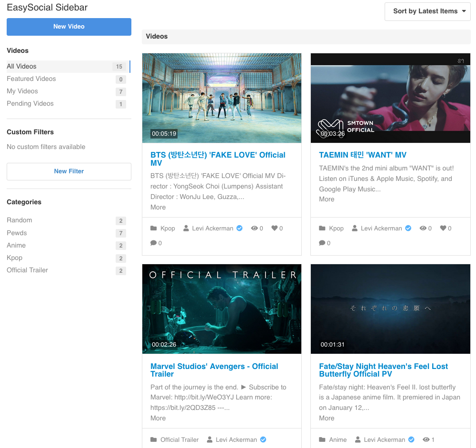Click verified badge on Avengers card author

coord(263,439)
